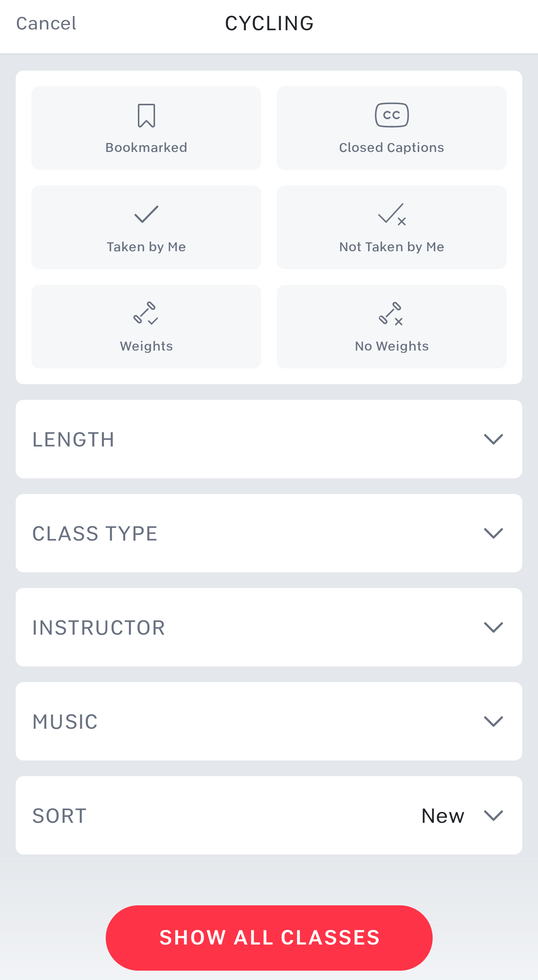Tap Cancel to dismiss filters

tap(46, 24)
